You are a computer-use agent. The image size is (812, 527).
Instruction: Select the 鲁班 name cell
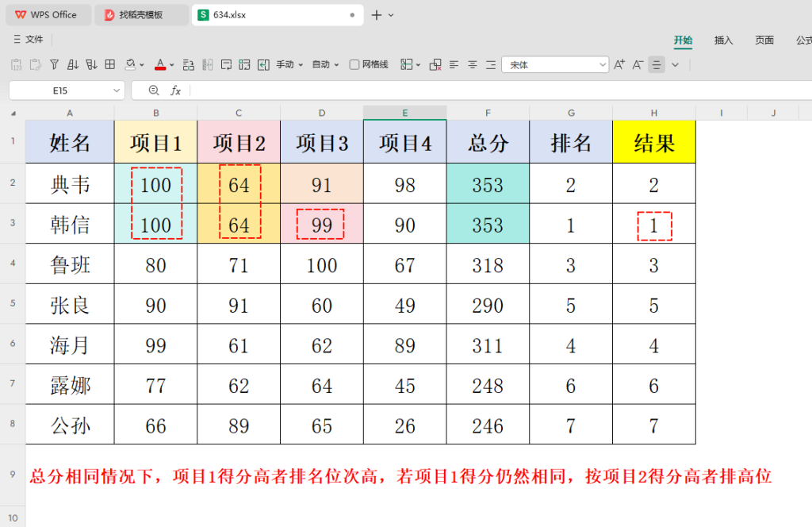point(70,264)
